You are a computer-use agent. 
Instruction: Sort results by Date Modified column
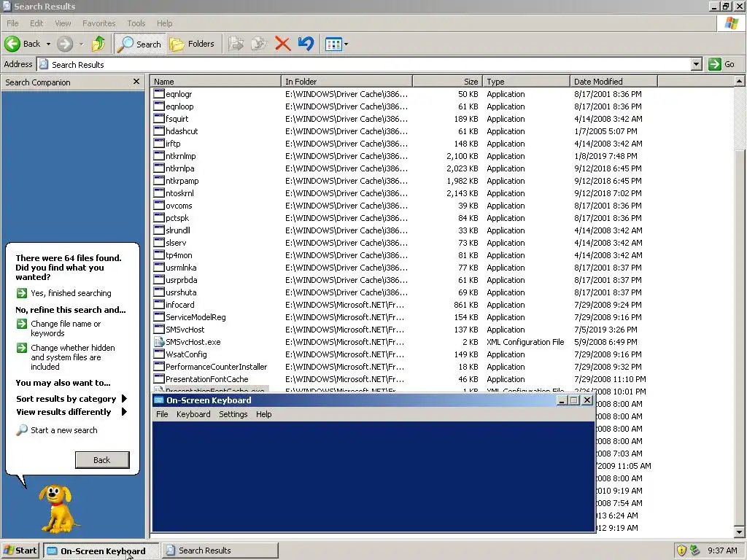click(614, 82)
